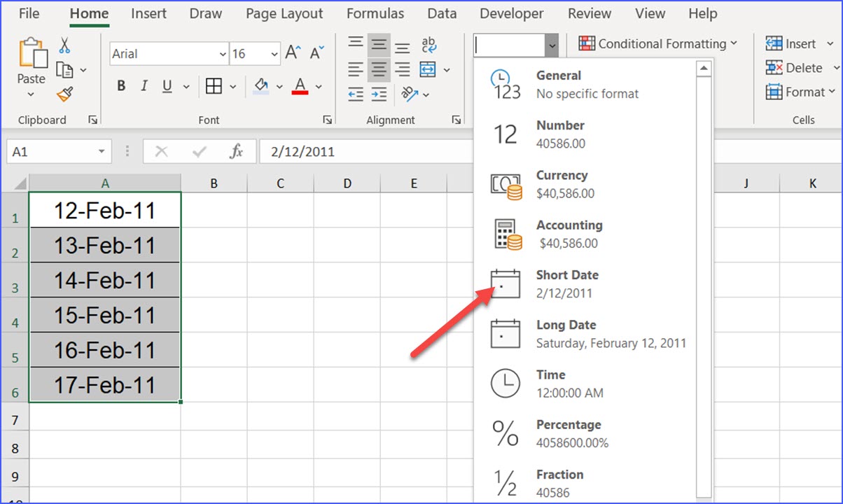This screenshot has width=843, height=504.
Task: Open the Copy dropdown arrow
Action: point(83,70)
